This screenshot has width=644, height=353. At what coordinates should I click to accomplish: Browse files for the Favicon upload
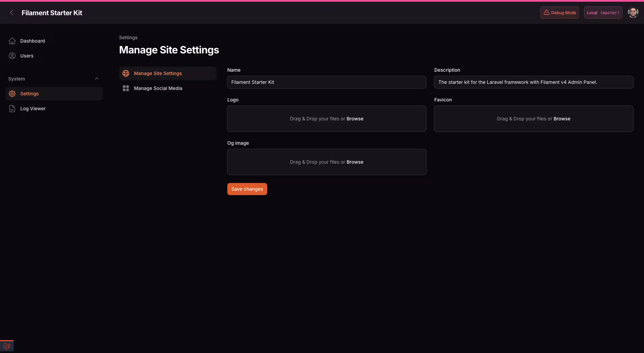[562, 119]
